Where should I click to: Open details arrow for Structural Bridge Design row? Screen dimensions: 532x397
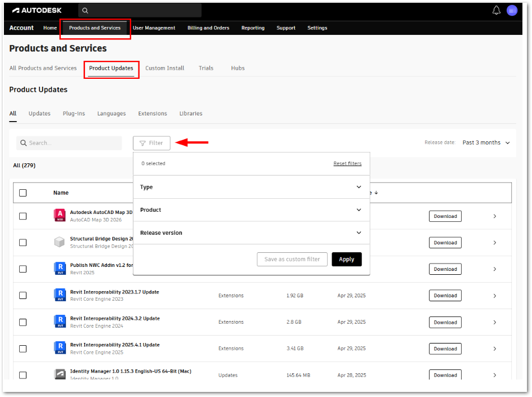[x=495, y=243]
